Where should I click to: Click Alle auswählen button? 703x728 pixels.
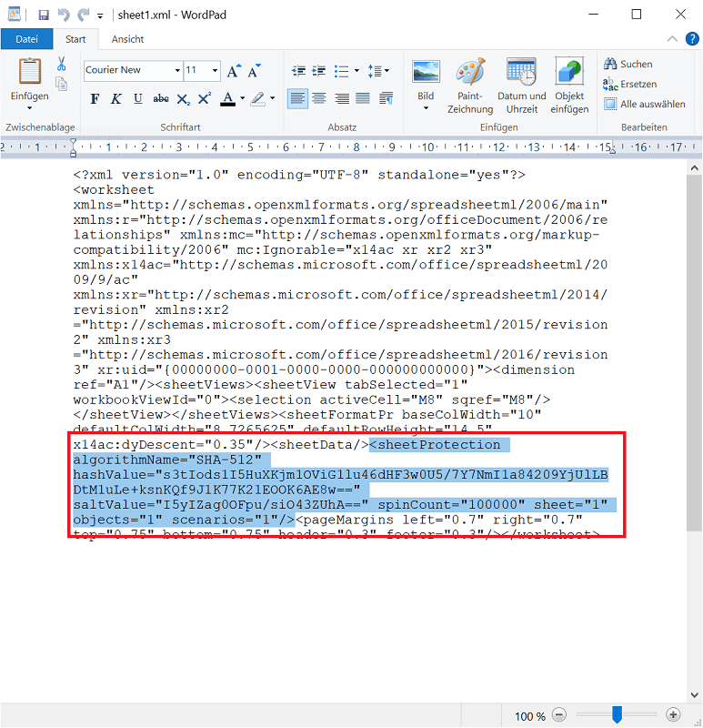tap(645, 104)
